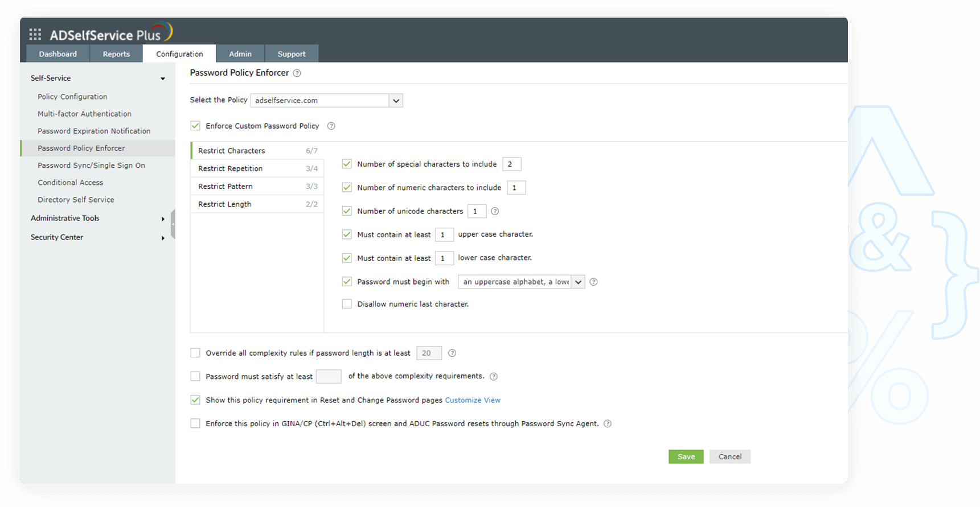980x507 pixels.
Task: Click help icon for GINA/CP enforcement option
Action: (x=608, y=423)
